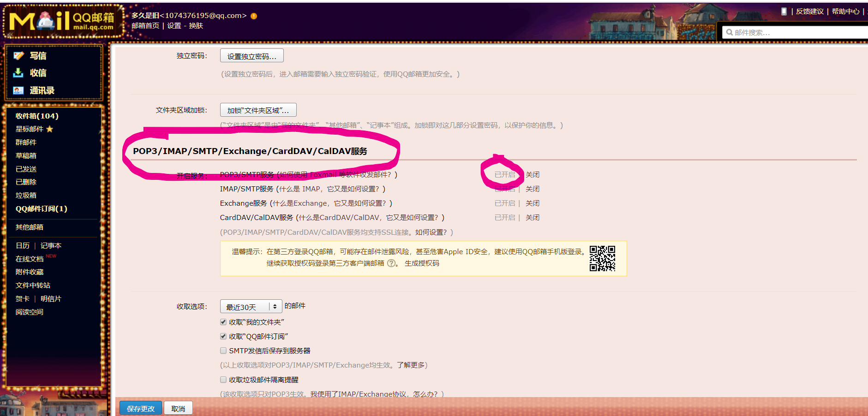The image size is (868, 416).
Task: Click the warning icon next to the email address
Action: pyautogui.click(x=253, y=15)
